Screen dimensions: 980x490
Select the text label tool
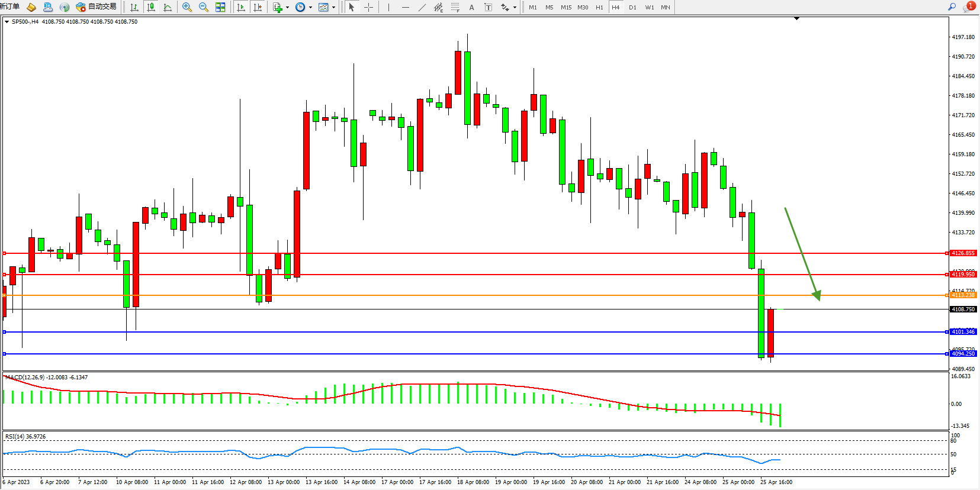[471, 7]
